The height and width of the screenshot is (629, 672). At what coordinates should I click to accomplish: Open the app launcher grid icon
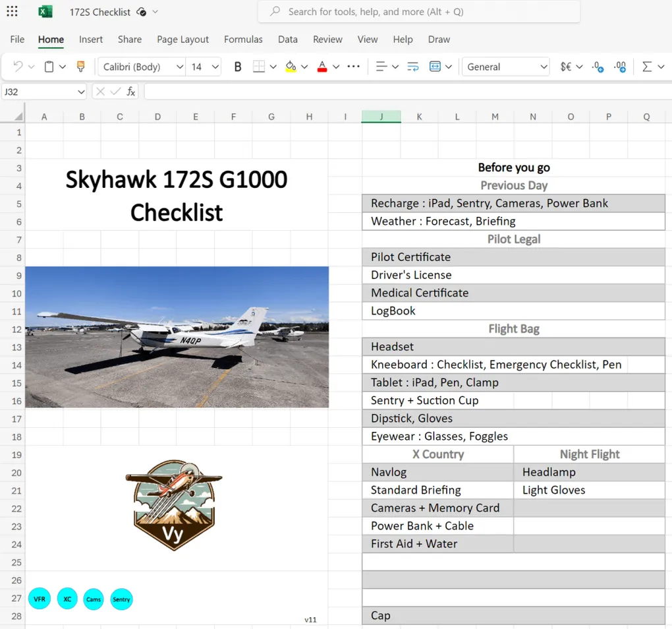(x=12, y=12)
